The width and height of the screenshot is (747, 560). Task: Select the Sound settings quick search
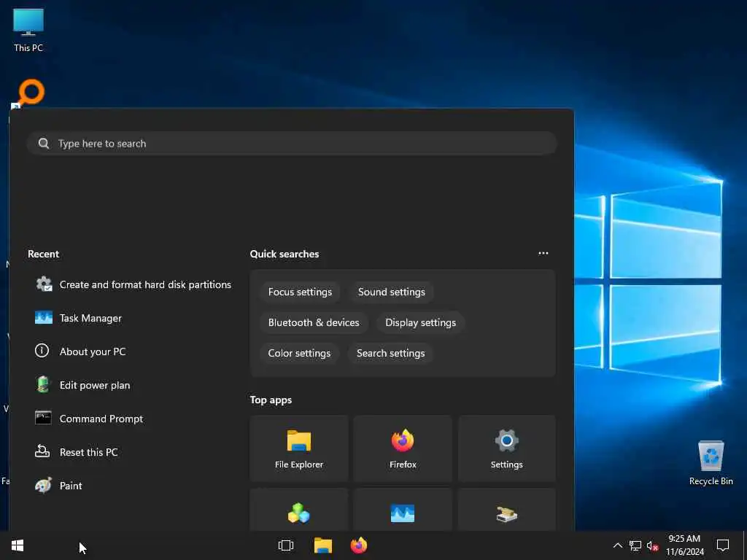point(392,292)
